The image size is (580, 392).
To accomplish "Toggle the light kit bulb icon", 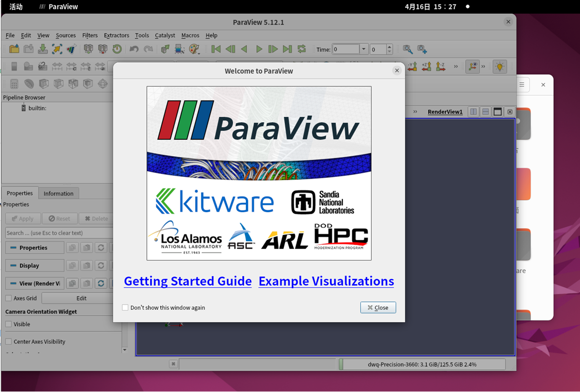I will 500,66.
